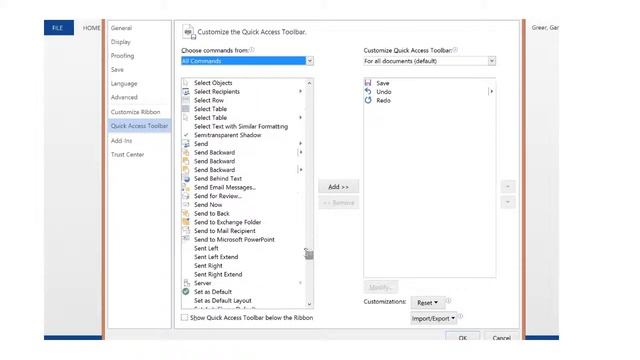Open the Import/Export dropdown button
The width and height of the screenshot is (640, 360).
[433, 318]
